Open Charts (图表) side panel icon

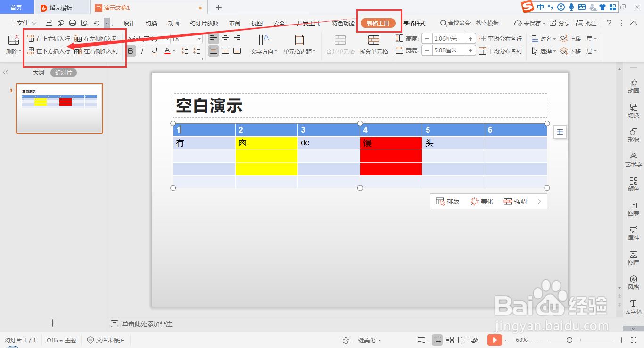[x=633, y=208]
